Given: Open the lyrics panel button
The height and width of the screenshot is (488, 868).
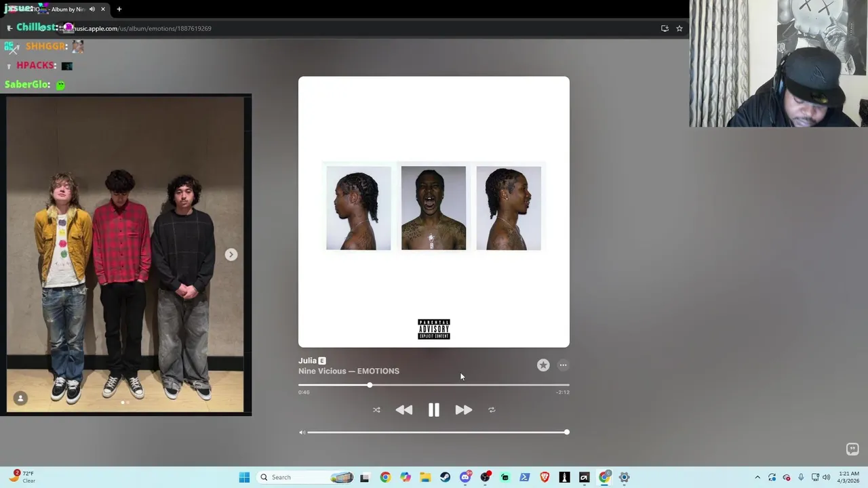Looking at the screenshot, I should [x=852, y=449].
